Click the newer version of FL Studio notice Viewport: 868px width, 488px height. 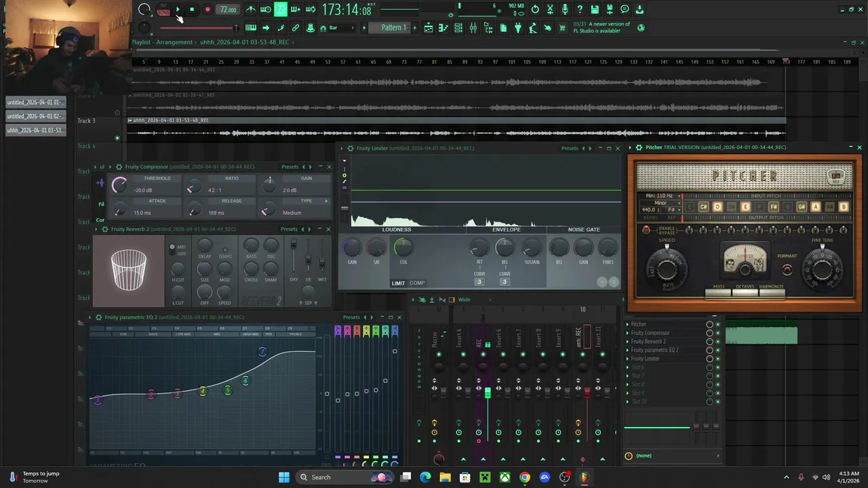601,27
